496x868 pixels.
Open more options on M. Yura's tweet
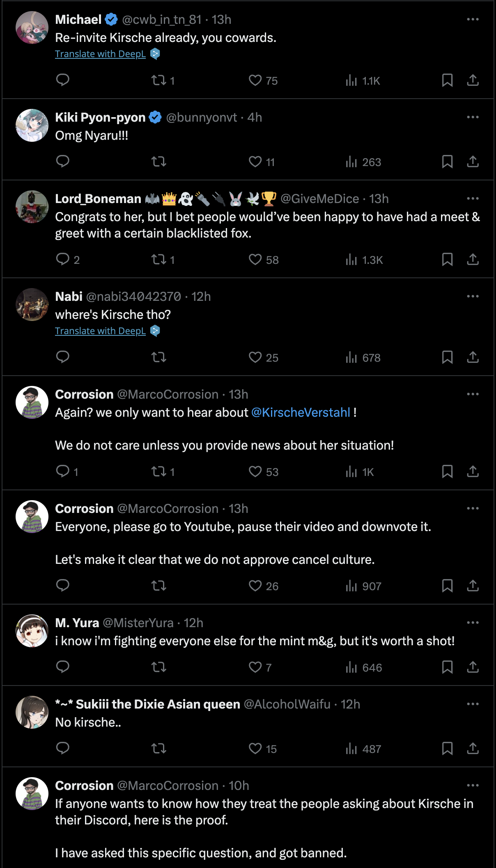coord(473,623)
